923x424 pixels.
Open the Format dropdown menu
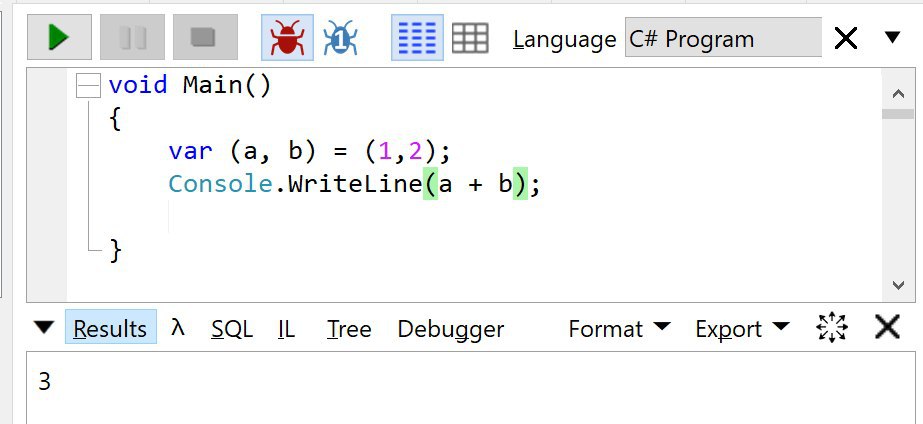tap(619, 329)
